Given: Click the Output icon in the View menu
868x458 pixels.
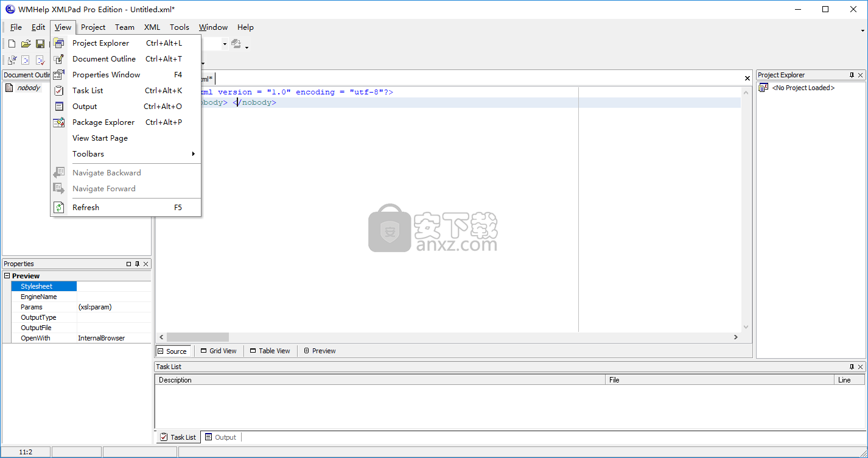Looking at the screenshot, I should click(x=59, y=107).
